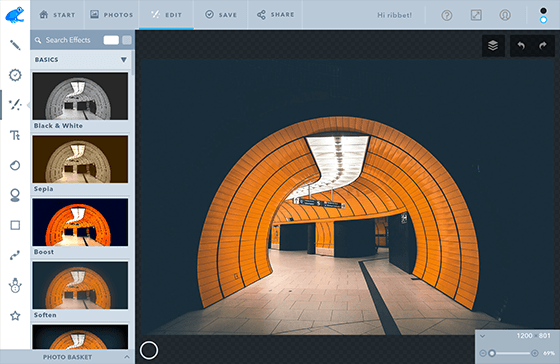This screenshot has height=364, width=560.
Task: Select the black theme dot
Action: click(543, 11)
